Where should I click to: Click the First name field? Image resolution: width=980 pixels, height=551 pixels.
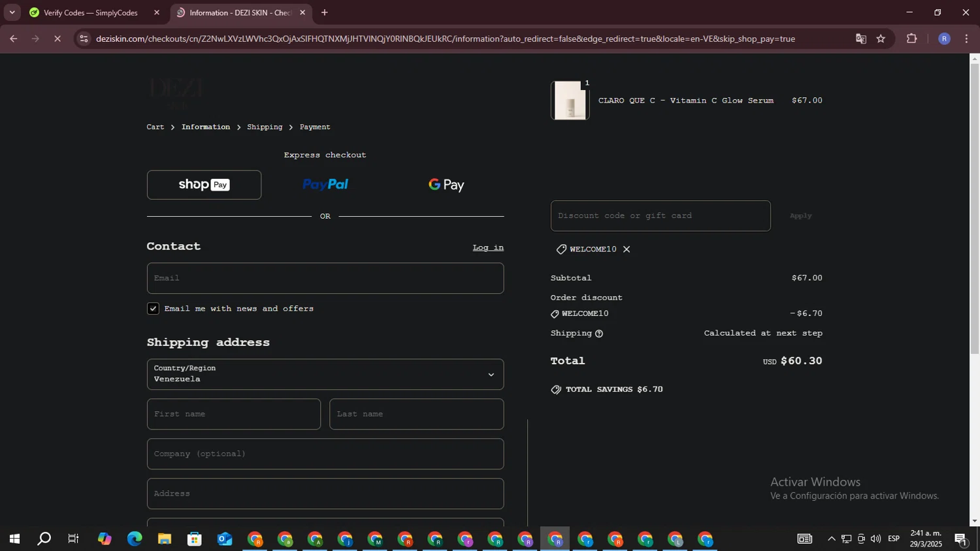[x=234, y=414]
